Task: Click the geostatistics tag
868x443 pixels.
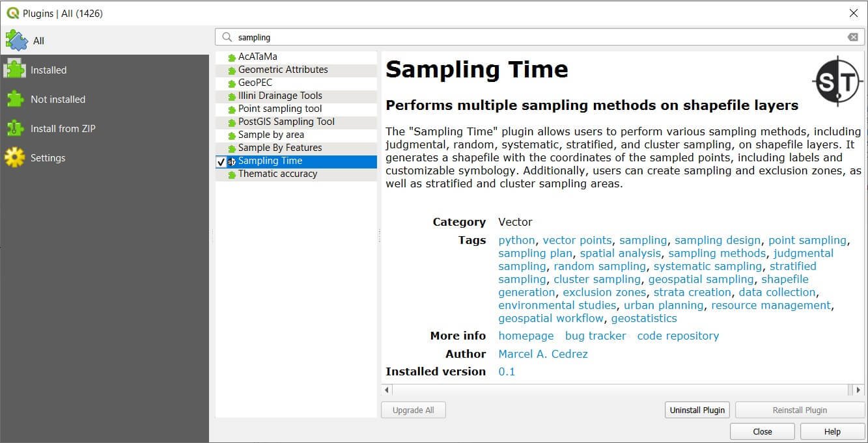Action: [x=644, y=318]
